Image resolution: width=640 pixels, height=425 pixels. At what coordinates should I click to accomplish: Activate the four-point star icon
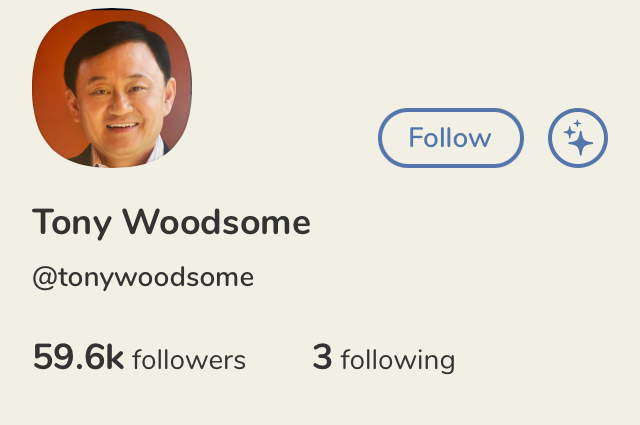point(578,138)
